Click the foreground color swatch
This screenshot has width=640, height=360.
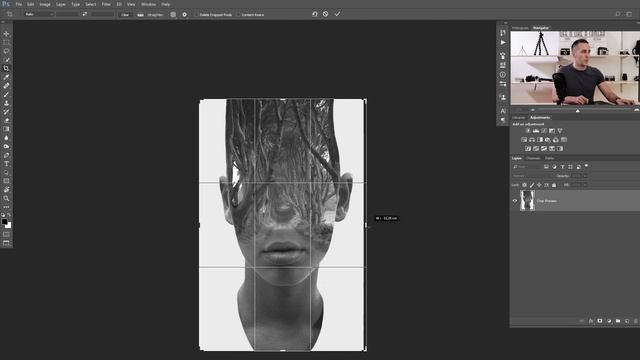click(x=4, y=222)
